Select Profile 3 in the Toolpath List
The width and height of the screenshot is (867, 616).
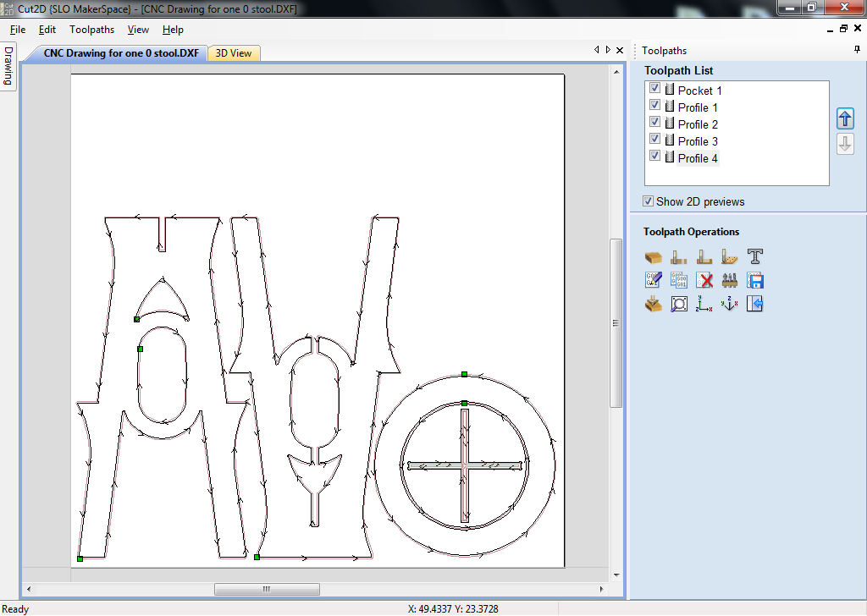[698, 142]
